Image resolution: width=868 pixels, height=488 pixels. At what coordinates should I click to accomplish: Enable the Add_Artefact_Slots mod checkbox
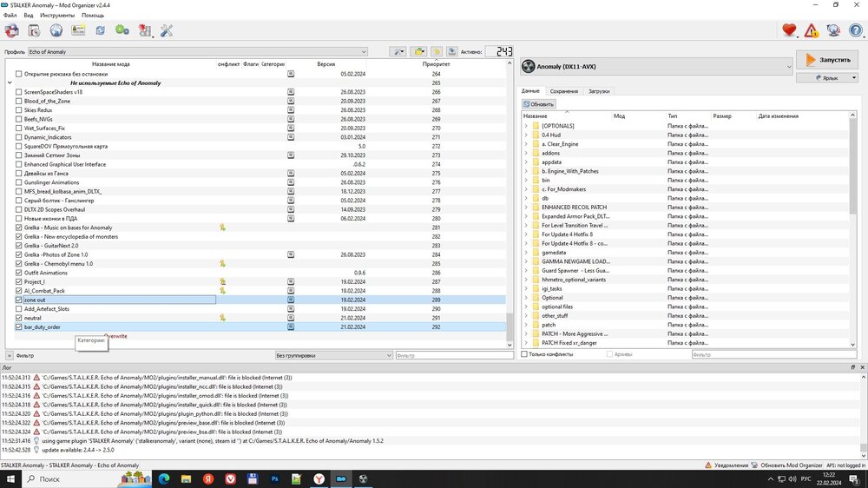pos(19,309)
